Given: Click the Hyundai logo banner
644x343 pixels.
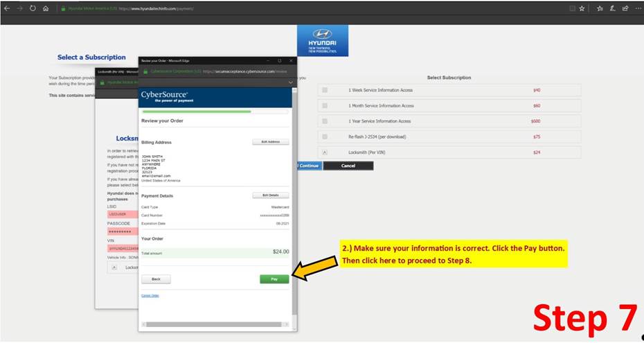Looking at the screenshot, I should pos(323,40).
